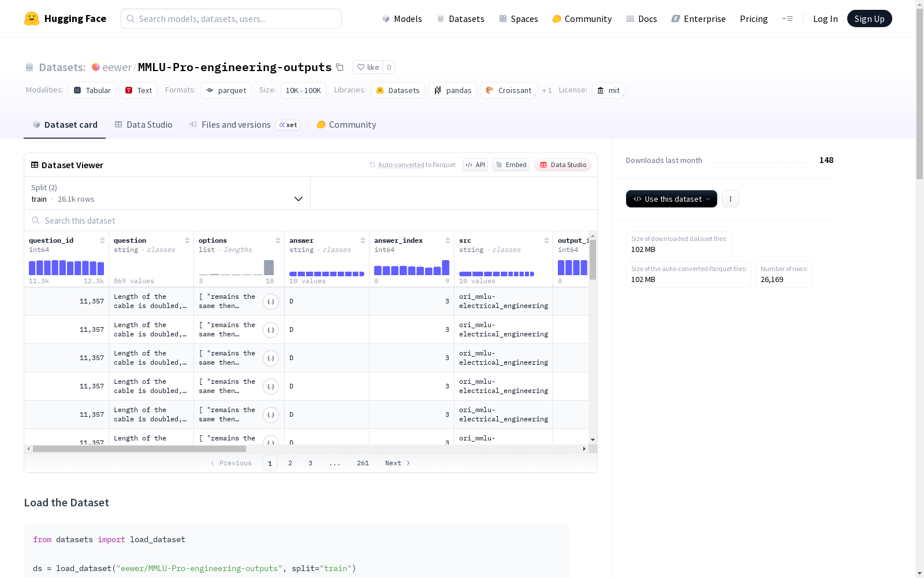This screenshot has width=924, height=578.
Task: Click the question_id histogram bars
Action: (x=66, y=268)
